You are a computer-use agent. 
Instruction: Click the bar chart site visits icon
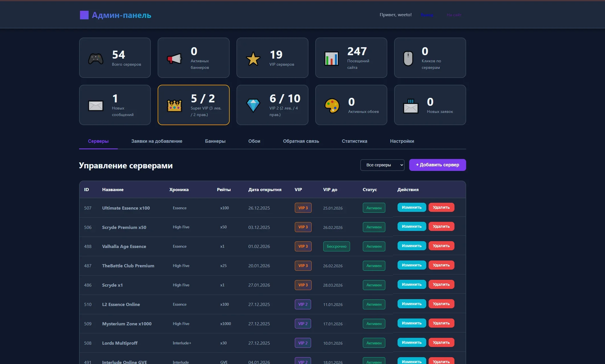click(x=332, y=59)
